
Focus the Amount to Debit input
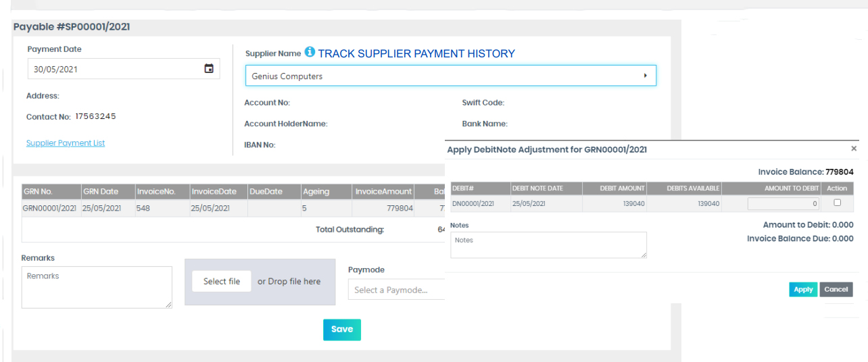[783, 203]
